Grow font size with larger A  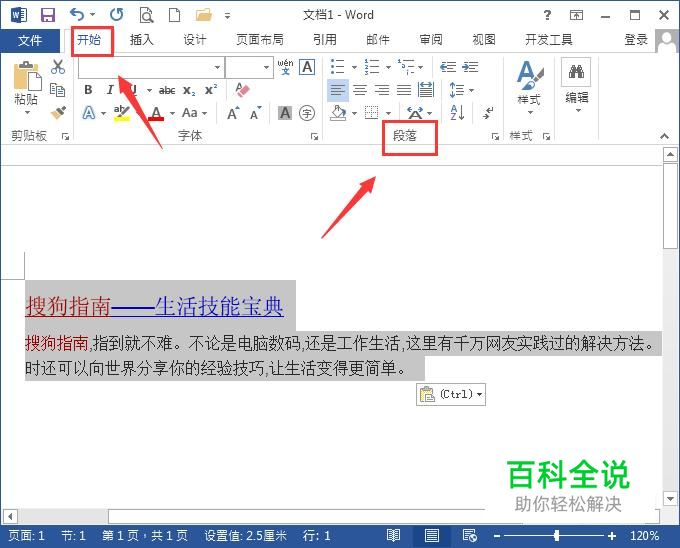(x=233, y=113)
